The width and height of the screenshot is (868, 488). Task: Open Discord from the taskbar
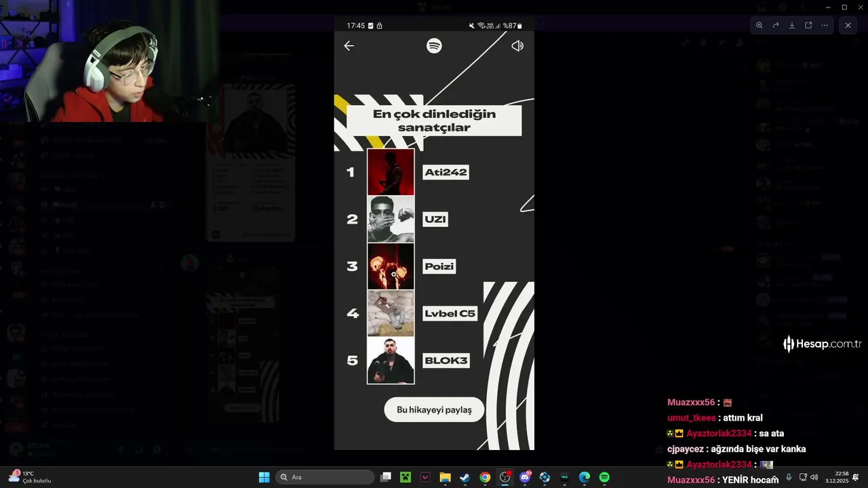525,477
